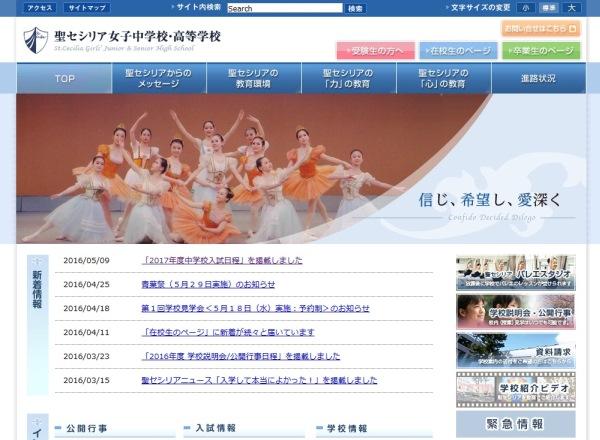
Task: Open the 卒業生のページ button
Action: point(541,51)
